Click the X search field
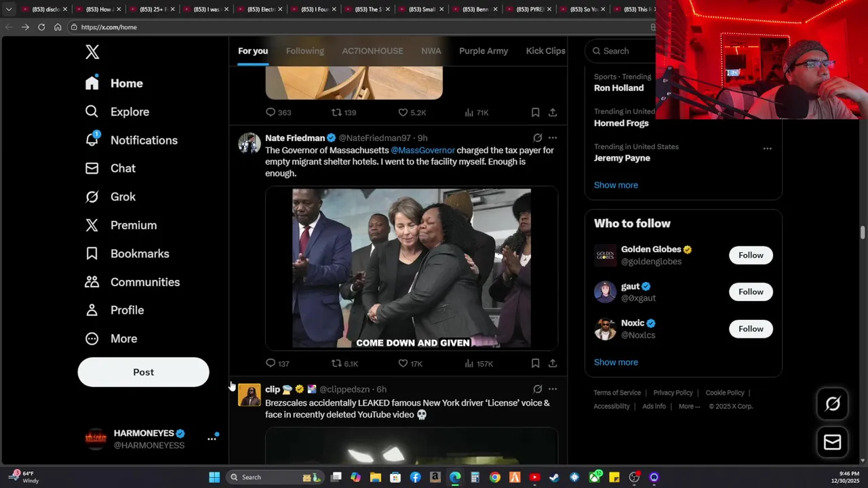Viewport: 868px width, 488px height. tap(620, 51)
